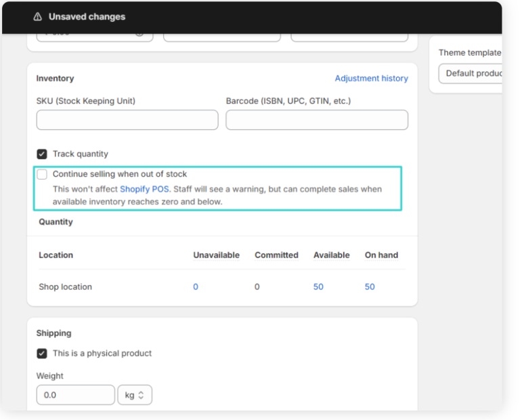Uncheck This is a physical product
The height and width of the screenshot is (420, 520).
pyautogui.click(x=42, y=354)
